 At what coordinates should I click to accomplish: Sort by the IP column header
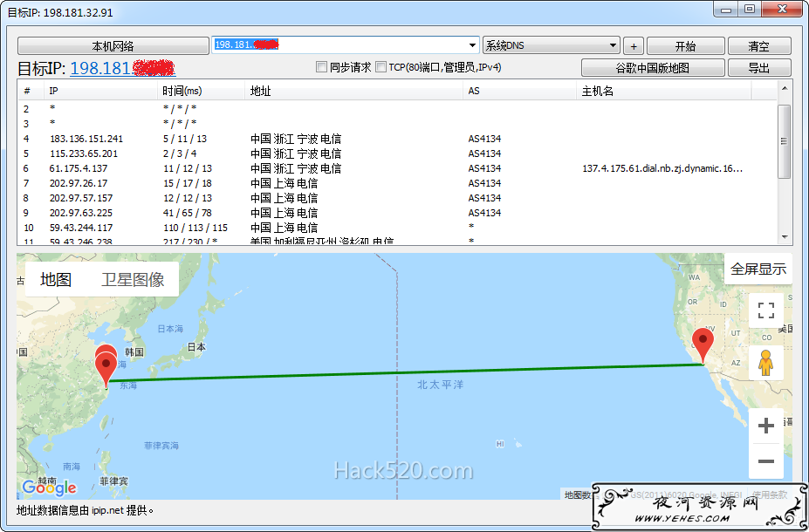coord(100,91)
